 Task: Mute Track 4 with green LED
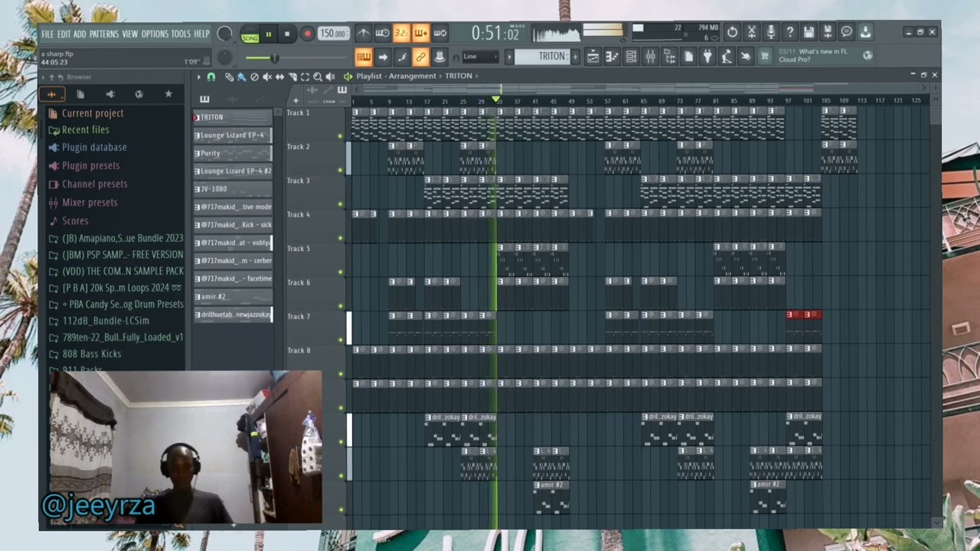coord(340,238)
